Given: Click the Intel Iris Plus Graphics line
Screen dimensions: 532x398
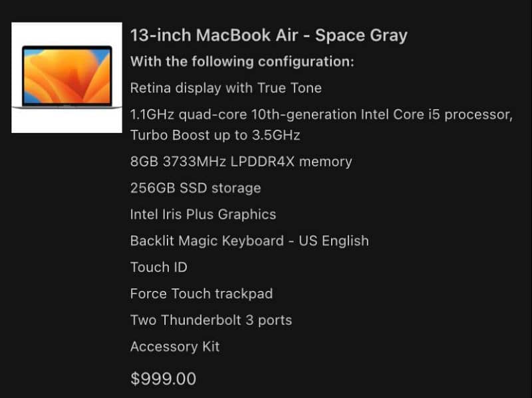Looking at the screenshot, I should [x=203, y=214].
